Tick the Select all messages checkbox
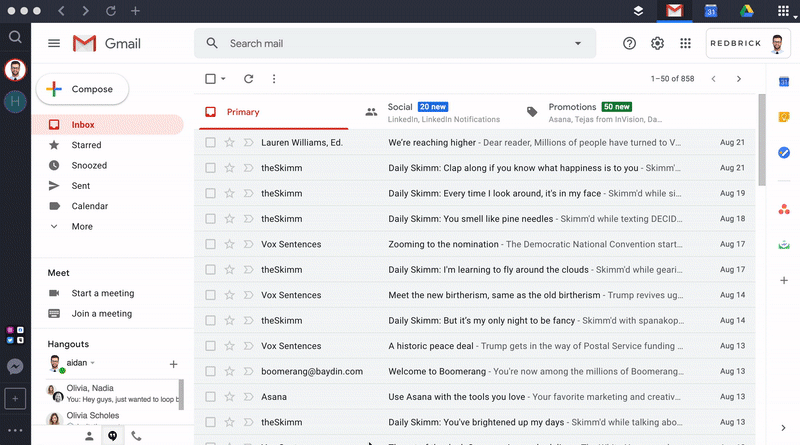The image size is (800, 445). click(x=210, y=79)
